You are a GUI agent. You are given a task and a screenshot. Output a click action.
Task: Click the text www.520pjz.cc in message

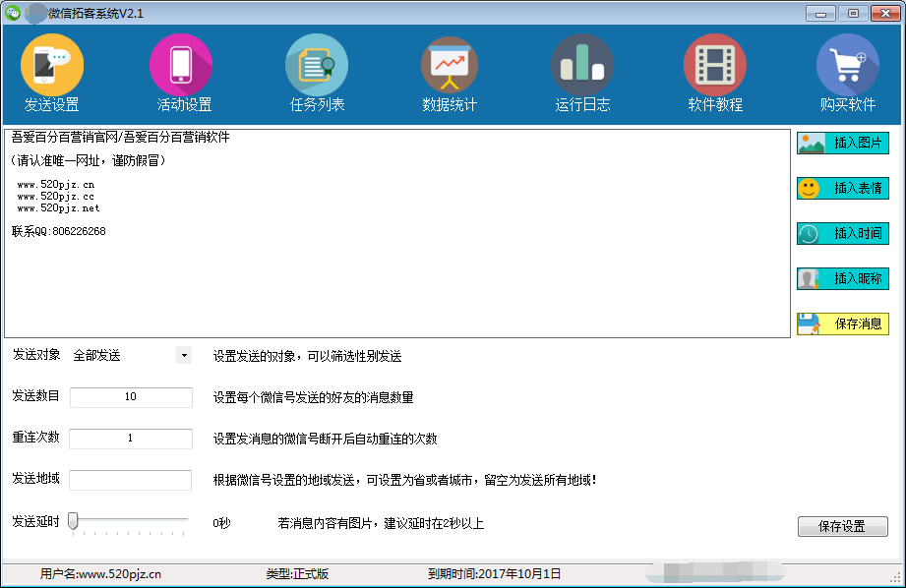[x=55, y=197]
